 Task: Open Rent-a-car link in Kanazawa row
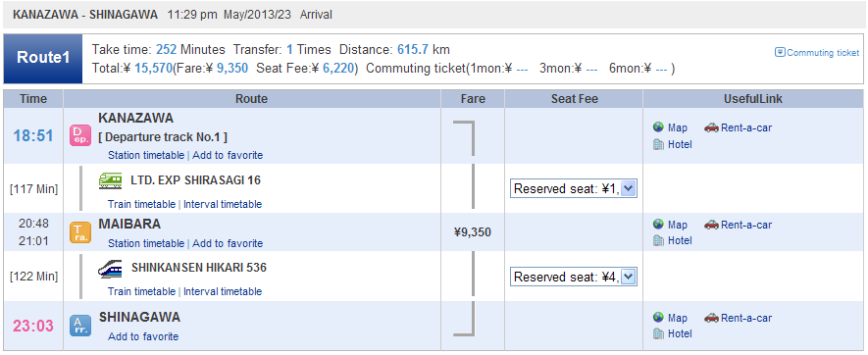tap(746, 127)
